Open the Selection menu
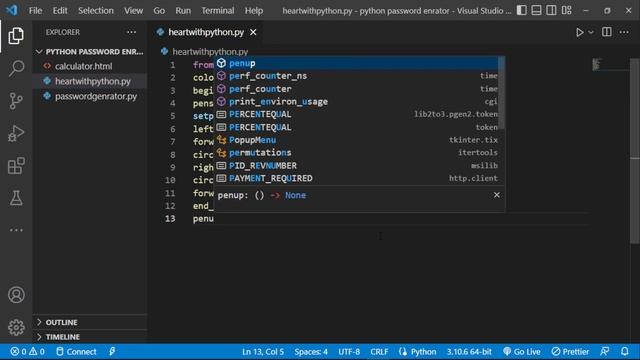 point(96,11)
